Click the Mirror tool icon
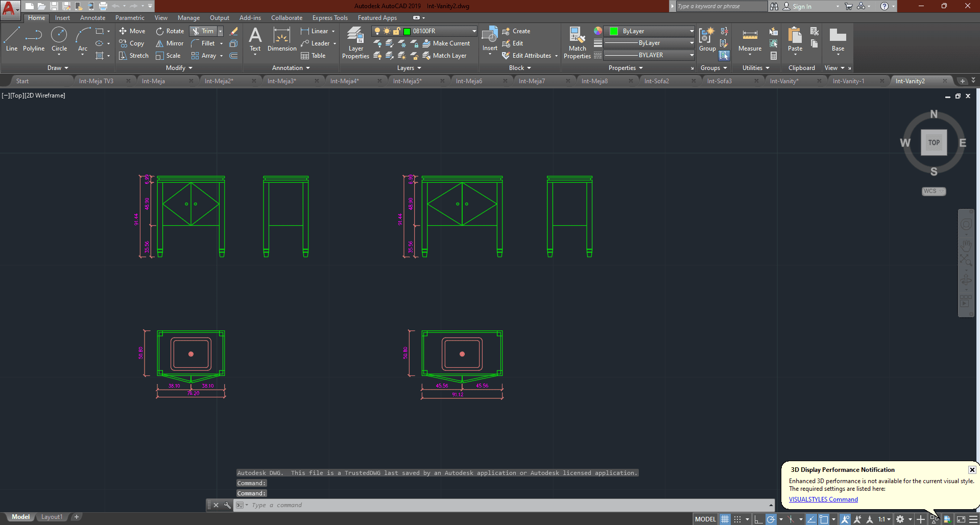This screenshot has height=525, width=980. 160,43
